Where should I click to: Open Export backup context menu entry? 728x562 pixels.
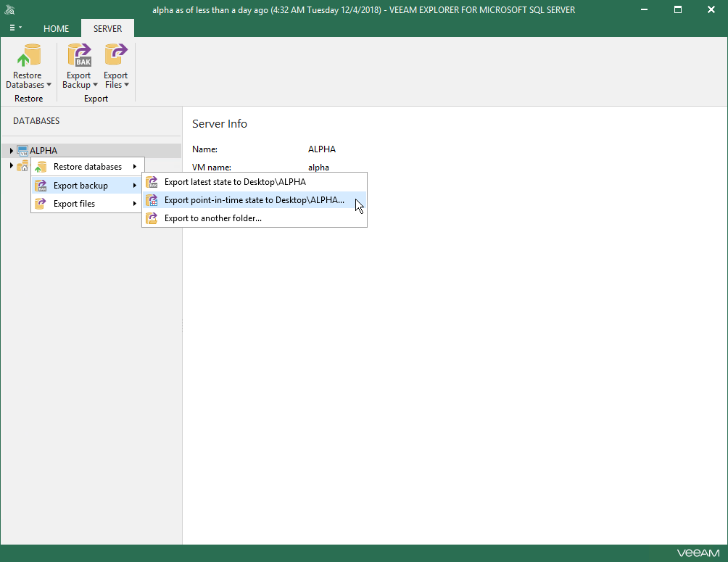click(88, 186)
